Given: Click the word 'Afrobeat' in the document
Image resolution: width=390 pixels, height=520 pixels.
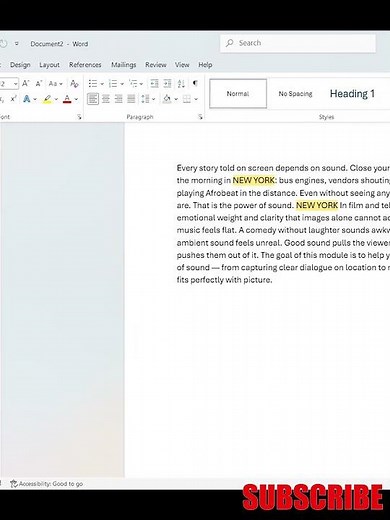Looking at the screenshot, I should 222,193.
